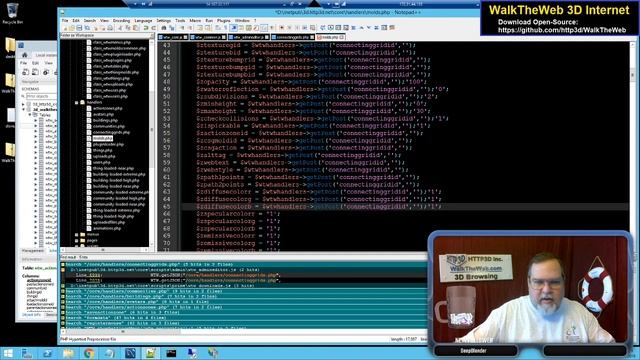Click code line 65 in the editor

404,207
